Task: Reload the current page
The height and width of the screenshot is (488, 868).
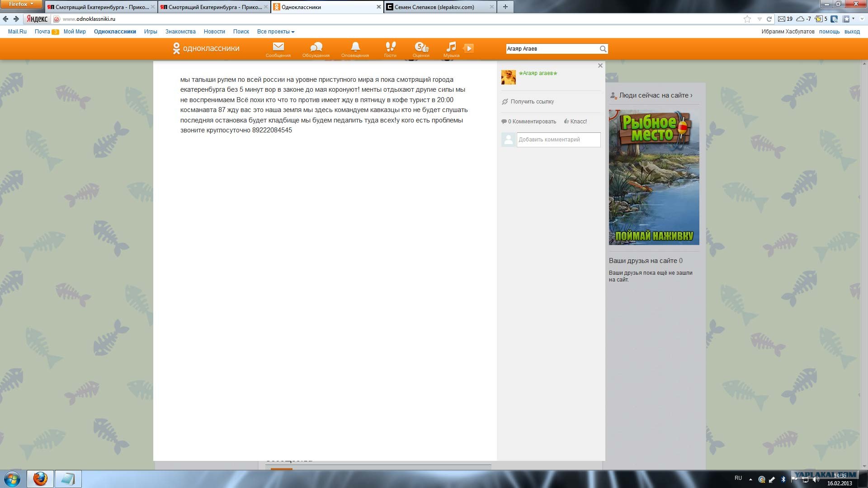Action: [x=769, y=19]
